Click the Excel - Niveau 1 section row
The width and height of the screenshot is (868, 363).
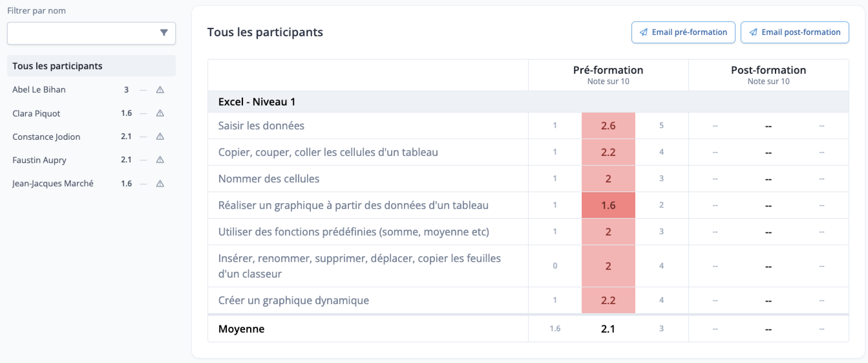(x=528, y=102)
